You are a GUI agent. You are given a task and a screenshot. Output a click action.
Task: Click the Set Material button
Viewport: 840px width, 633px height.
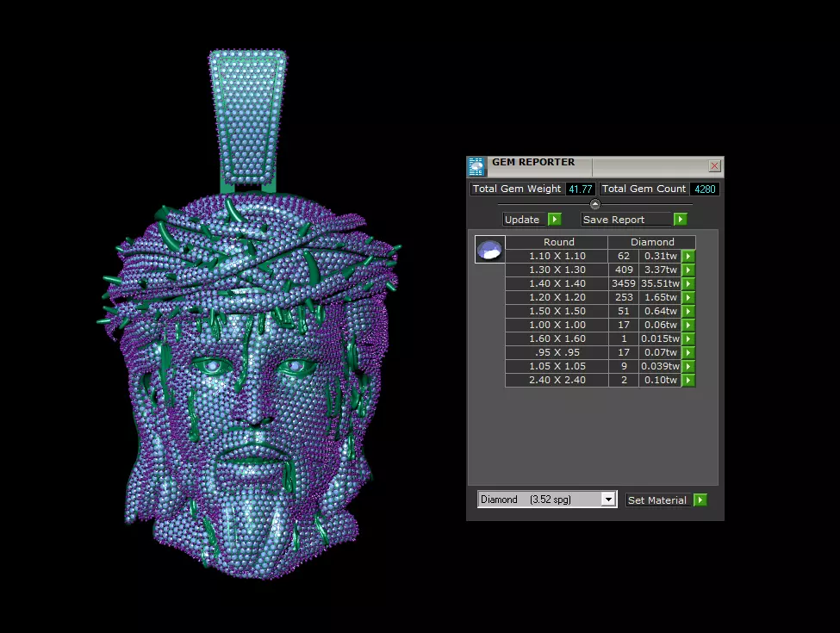(x=659, y=500)
